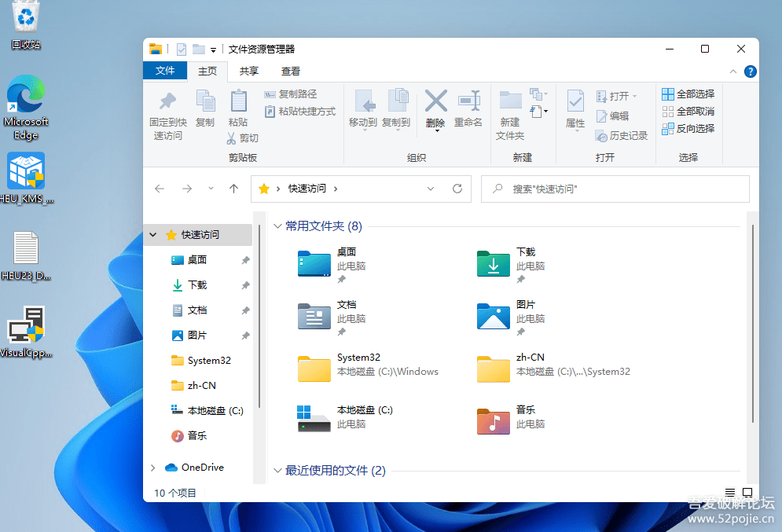Viewport: 782px width, 532px height.
Task: Click the 快速访问 breadcrumb in address bar
Action: point(307,189)
